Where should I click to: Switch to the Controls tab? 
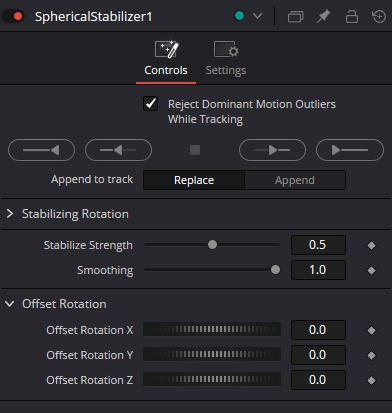[166, 59]
